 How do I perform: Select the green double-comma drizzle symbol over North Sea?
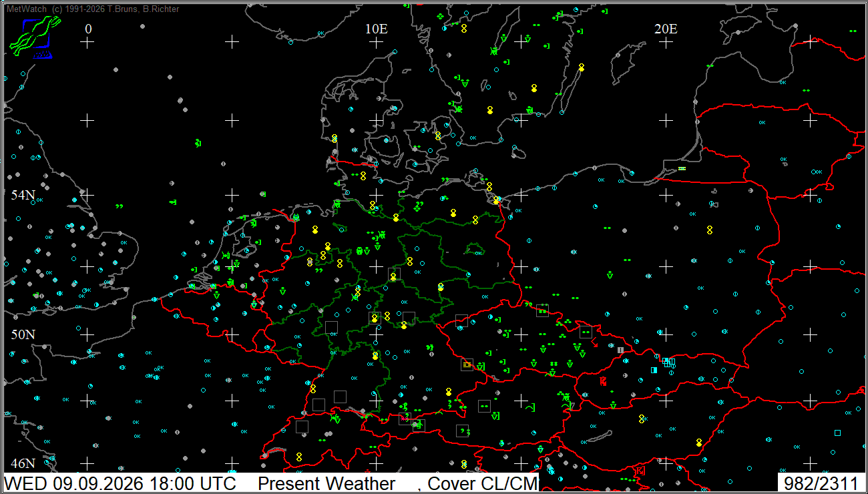coord(119,206)
